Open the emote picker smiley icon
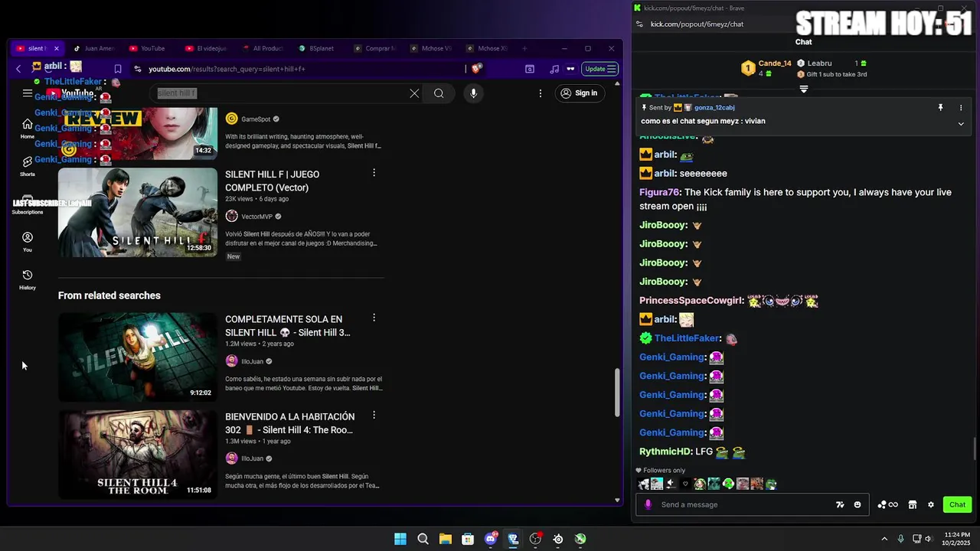The height and width of the screenshot is (551, 980). pos(857,504)
